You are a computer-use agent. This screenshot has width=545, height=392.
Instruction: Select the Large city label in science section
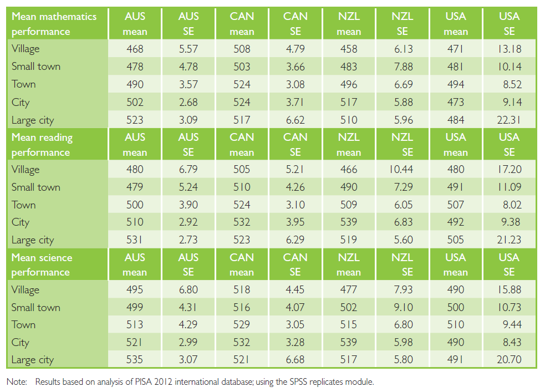pyautogui.click(x=33, y=360)
